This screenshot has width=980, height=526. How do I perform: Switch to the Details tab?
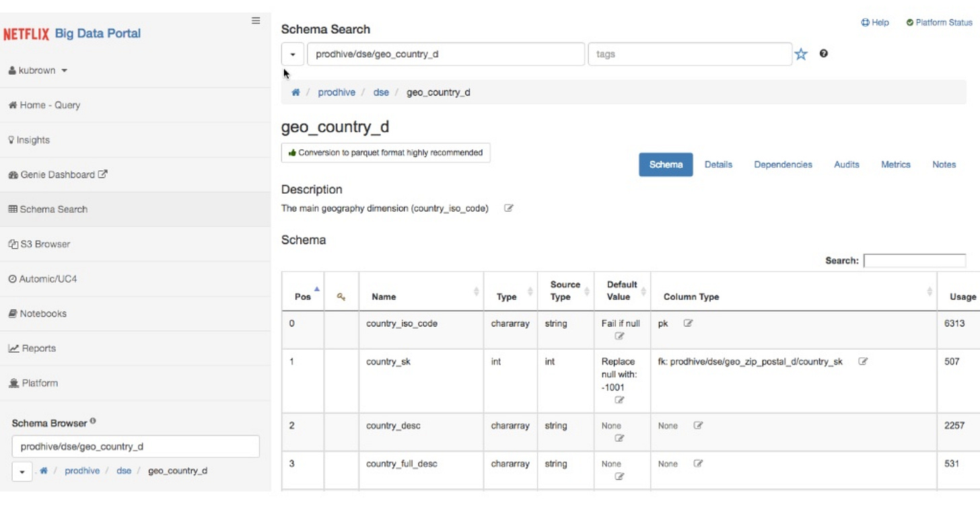coord(718,165)
